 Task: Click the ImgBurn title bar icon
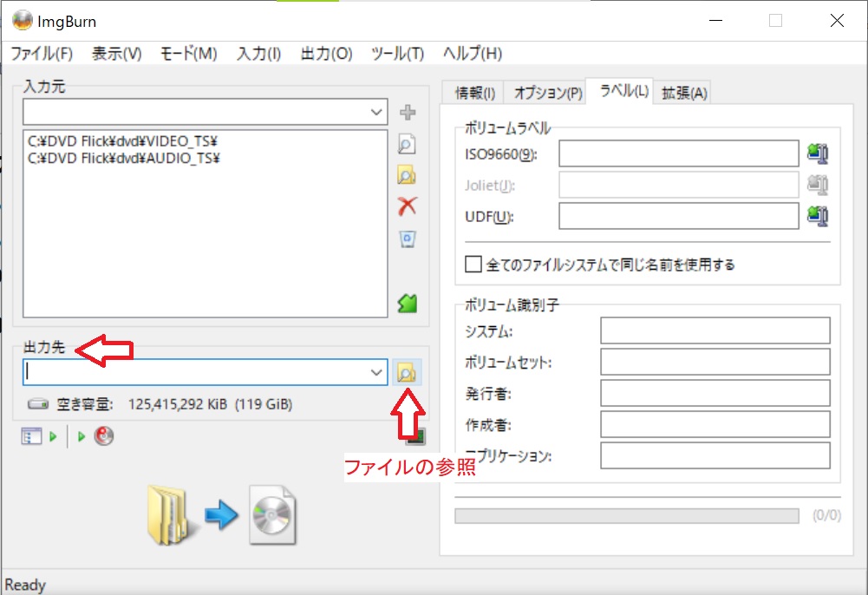(23, 21)
